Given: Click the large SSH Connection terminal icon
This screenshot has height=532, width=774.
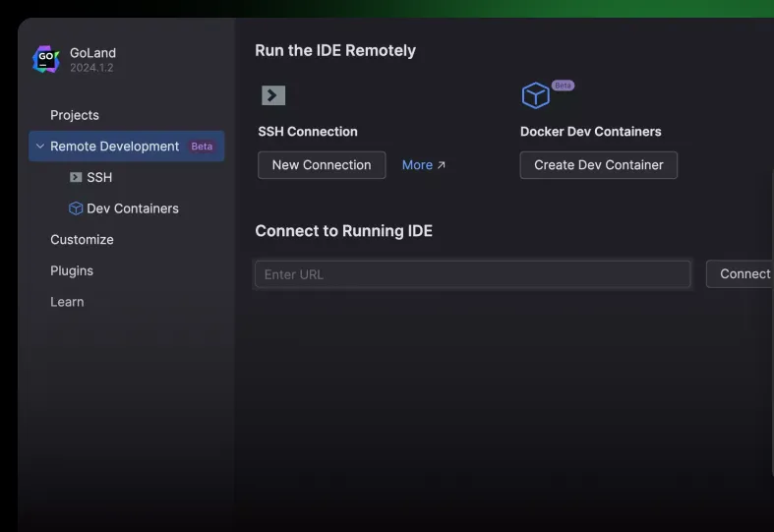Looking at the screenshot, I should [x=273, y=95].
